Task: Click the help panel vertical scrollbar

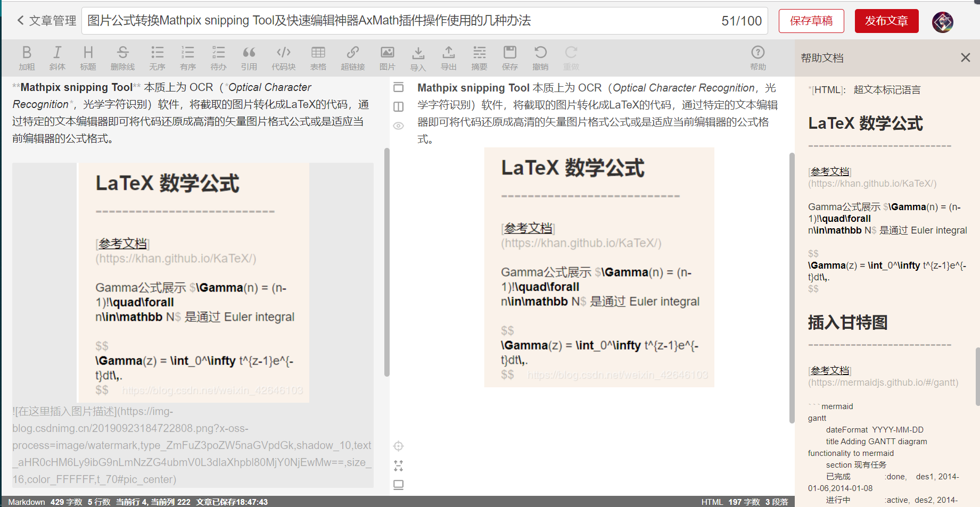Action: click(x=977, y=376)
